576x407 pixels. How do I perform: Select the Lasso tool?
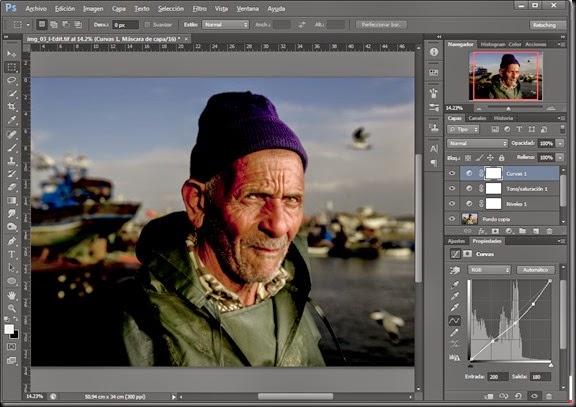pos(12,80)
